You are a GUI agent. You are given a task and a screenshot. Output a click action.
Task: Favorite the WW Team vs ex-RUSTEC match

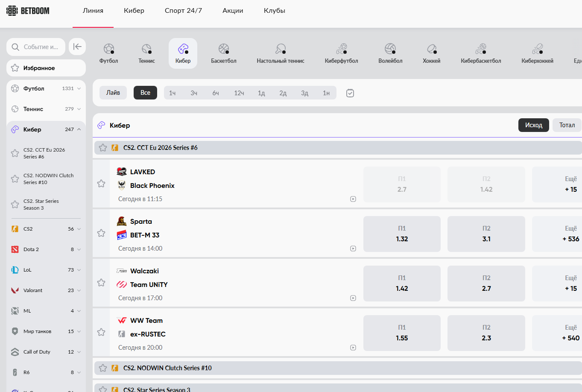coord(101,332)
